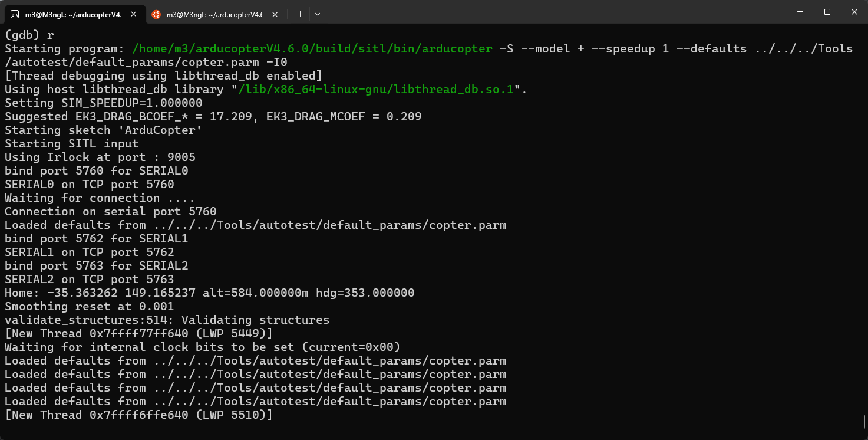The image size is (868, 440).
Task: Click the "New Thread (LWP 5510)" line
Action: coord(138,415)
